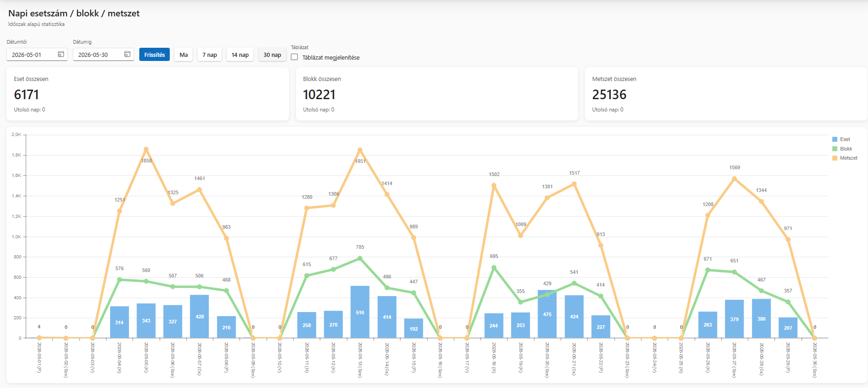Viewport: 868px width, 388px height.
Task: Select the Eset összesen summary card
Action: click(x=147, y=94)
